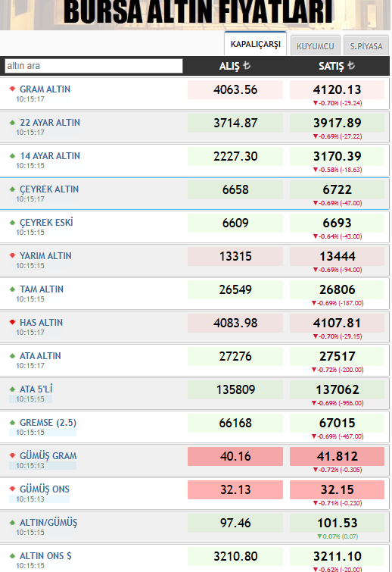Open the S.PİYASA tab
Image resolution: width=392 pixels, height=572 pixels.
tap(366, 46)
